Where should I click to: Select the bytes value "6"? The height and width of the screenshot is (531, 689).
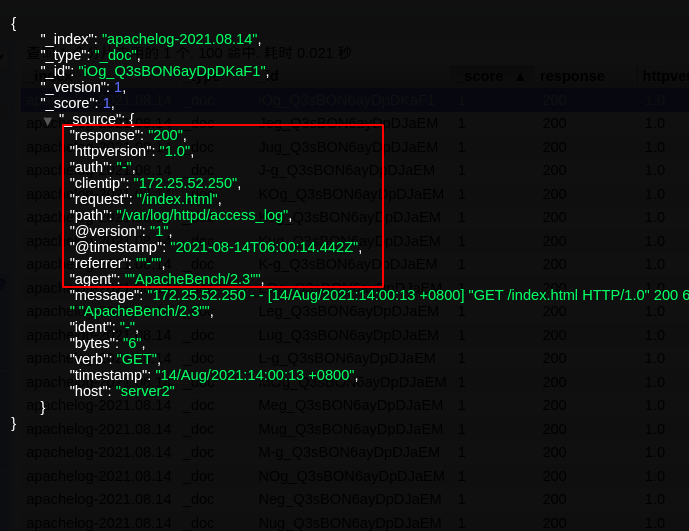[x=132, y=343]
